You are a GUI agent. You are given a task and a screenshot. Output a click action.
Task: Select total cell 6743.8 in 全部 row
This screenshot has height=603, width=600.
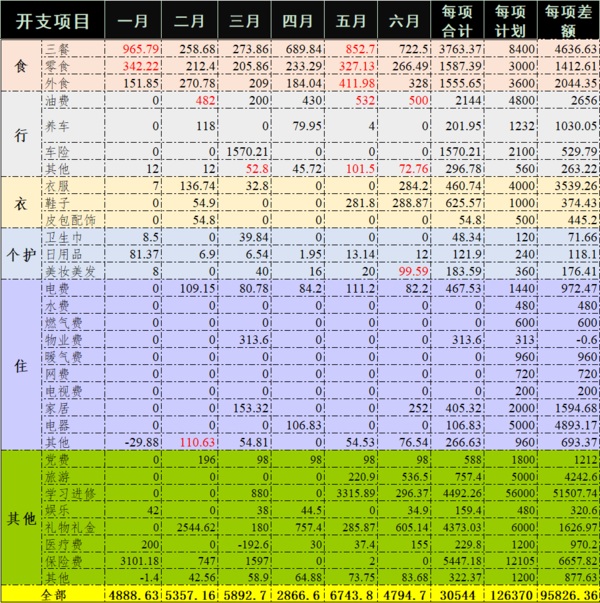[351, 595]
